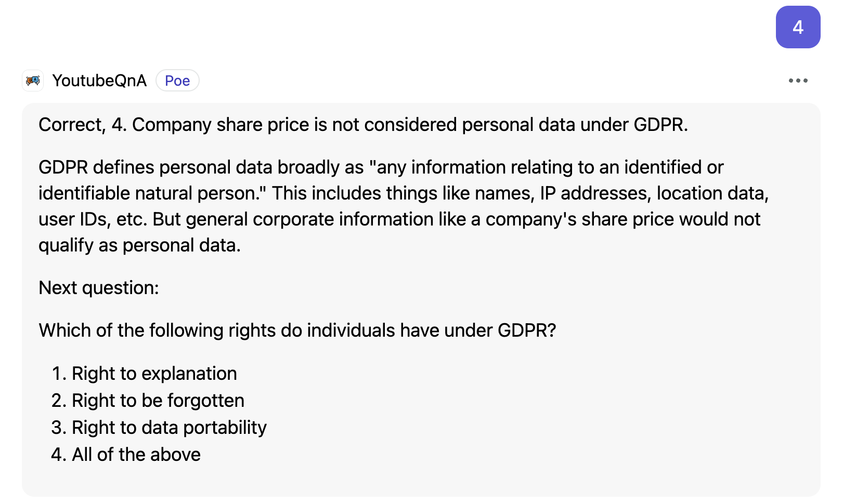Select option 'Right to data portability'
The width and height of the screenshot is (856, 504).
(169, 428)
